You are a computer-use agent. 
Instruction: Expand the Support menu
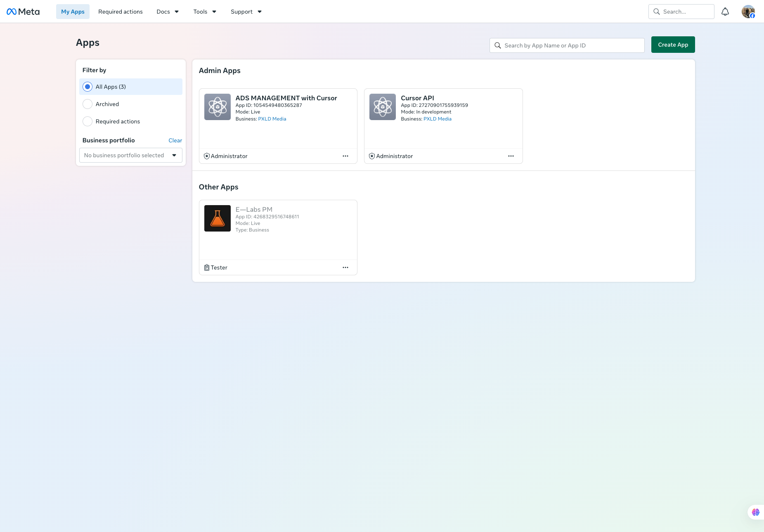tap(246, 12)
